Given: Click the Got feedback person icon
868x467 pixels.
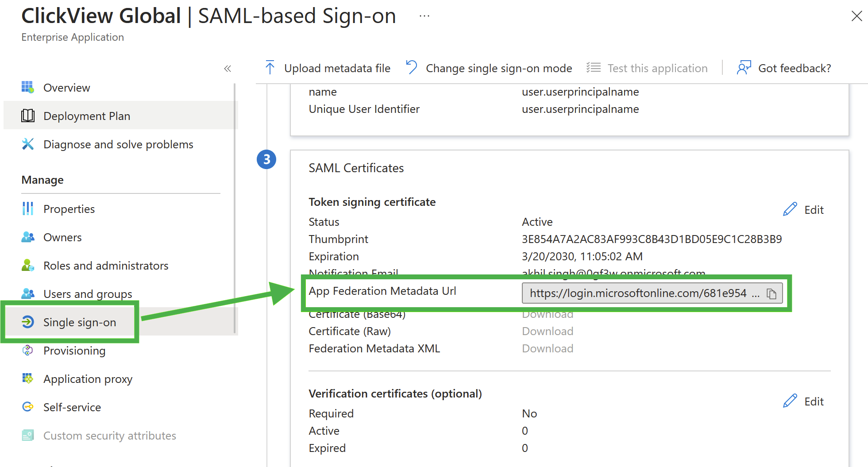Looking at the screenshot, I should [x=744, y=68].
